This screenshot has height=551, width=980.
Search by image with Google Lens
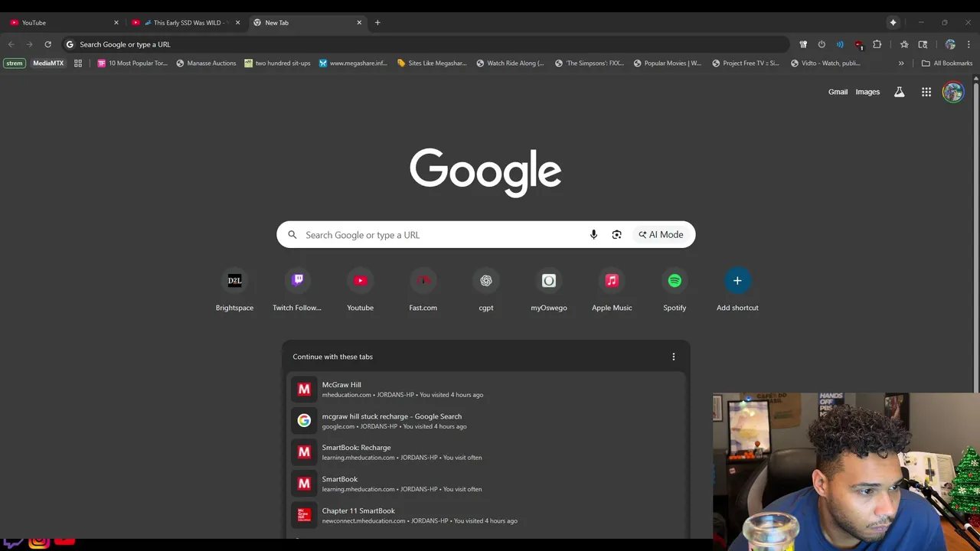[x=616, y=235]
